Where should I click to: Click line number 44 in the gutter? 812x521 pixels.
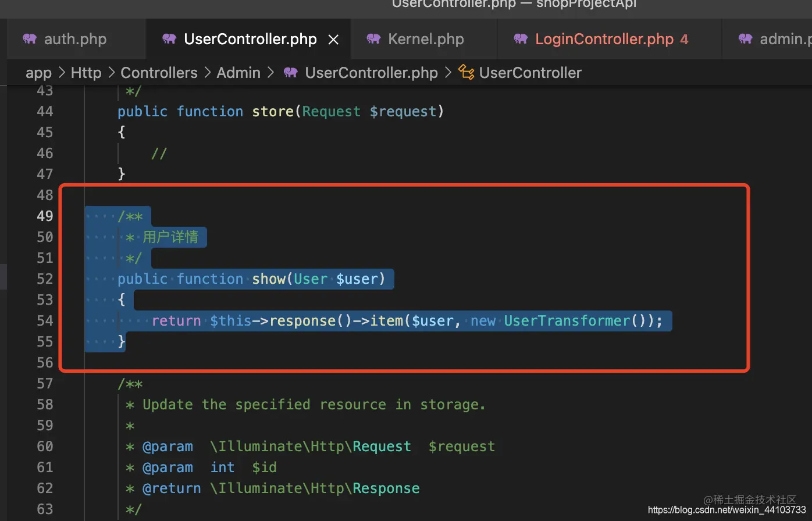[45, 111]
